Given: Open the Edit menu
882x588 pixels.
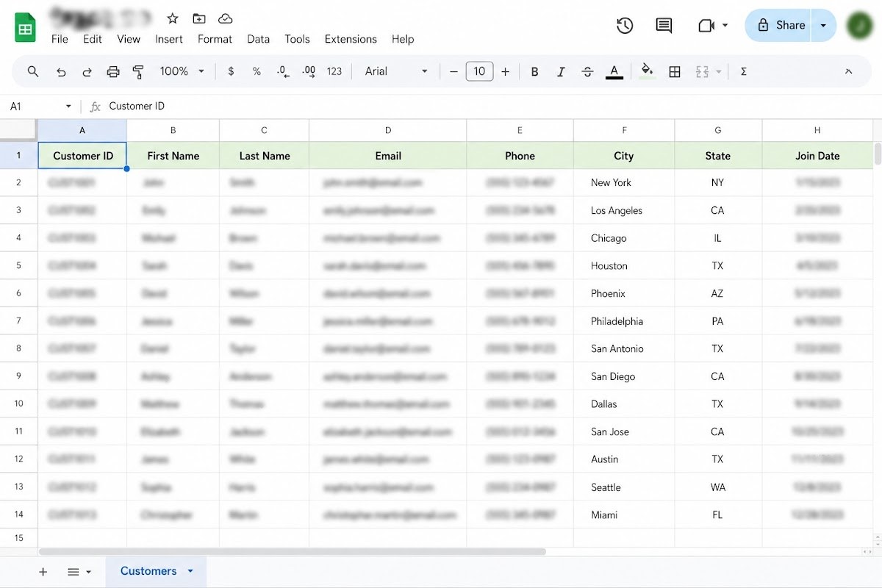Looking at the screenshot, I should 93,39.
